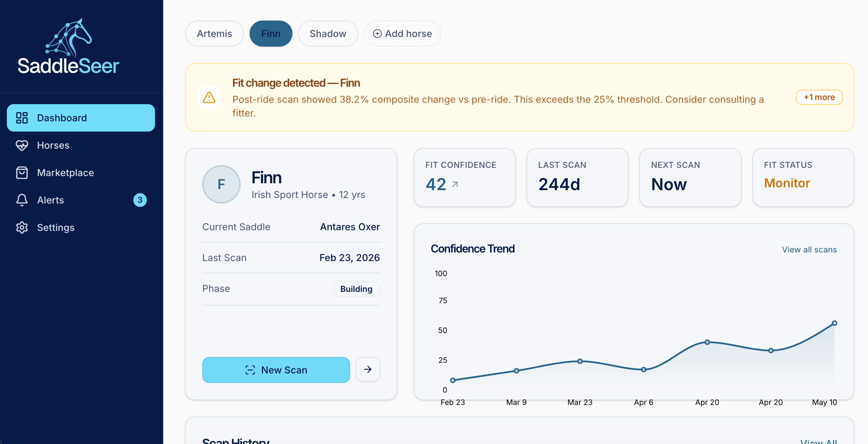Open the View all scans link

[x=809, y=249]
